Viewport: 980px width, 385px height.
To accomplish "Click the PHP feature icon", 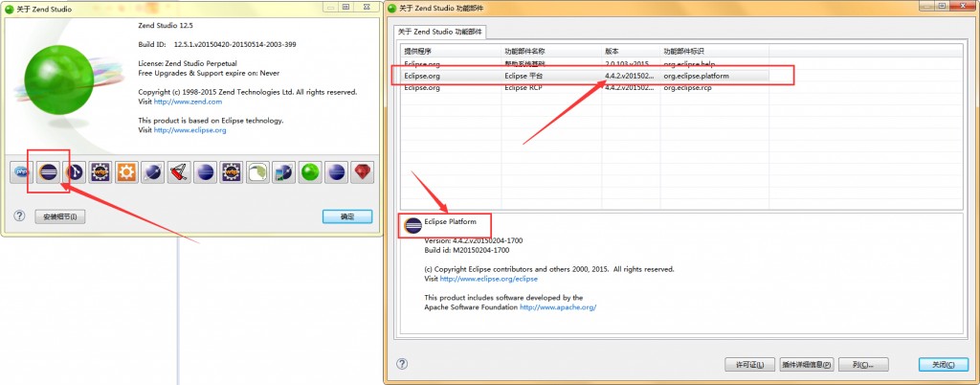I will pos(22,172).
